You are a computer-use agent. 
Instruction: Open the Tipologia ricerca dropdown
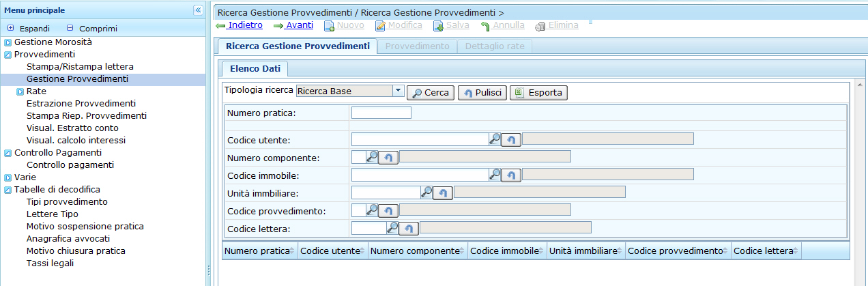coord(399,91)
